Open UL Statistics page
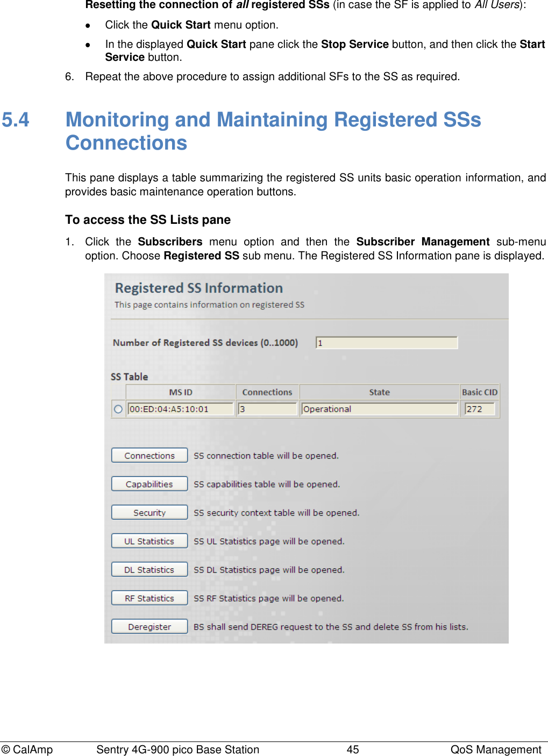The width and height of the screenshot is (548, 756). pyautogui.click(x=150, y=541)
